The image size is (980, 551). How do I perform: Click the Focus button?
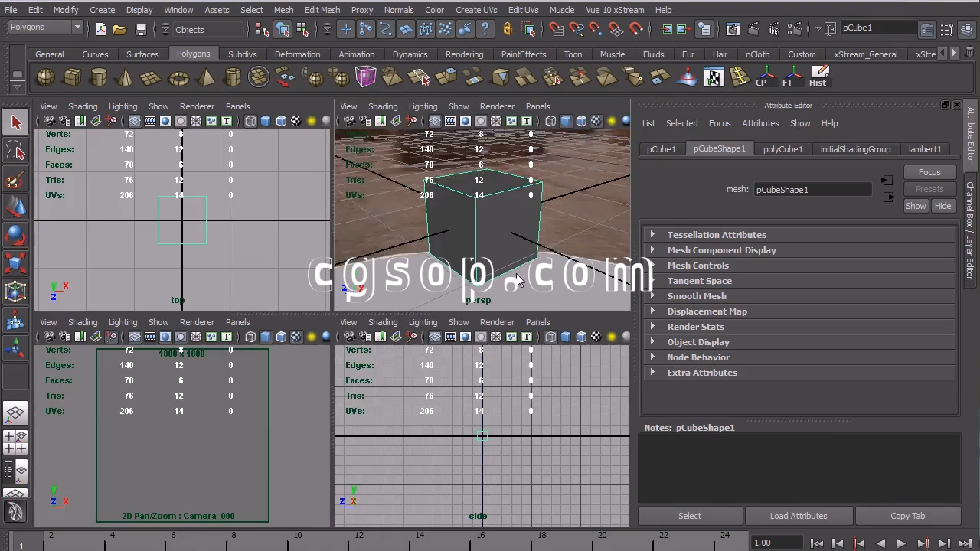pyautogui.click(x=929, y=172)
